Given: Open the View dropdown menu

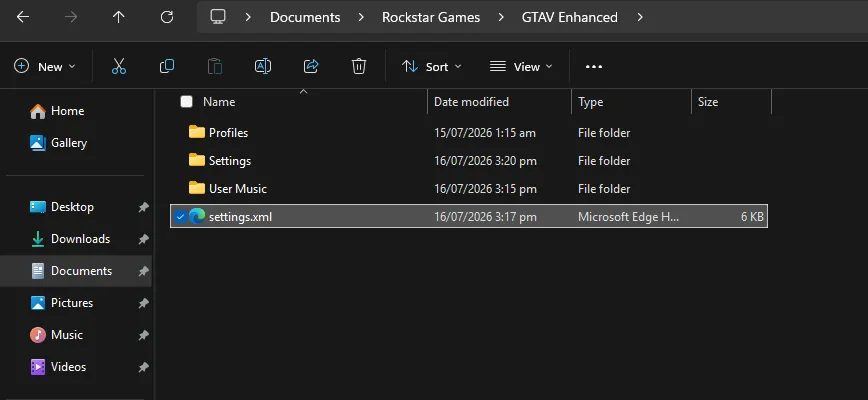Looking at the screenshot, I should 521,66.
